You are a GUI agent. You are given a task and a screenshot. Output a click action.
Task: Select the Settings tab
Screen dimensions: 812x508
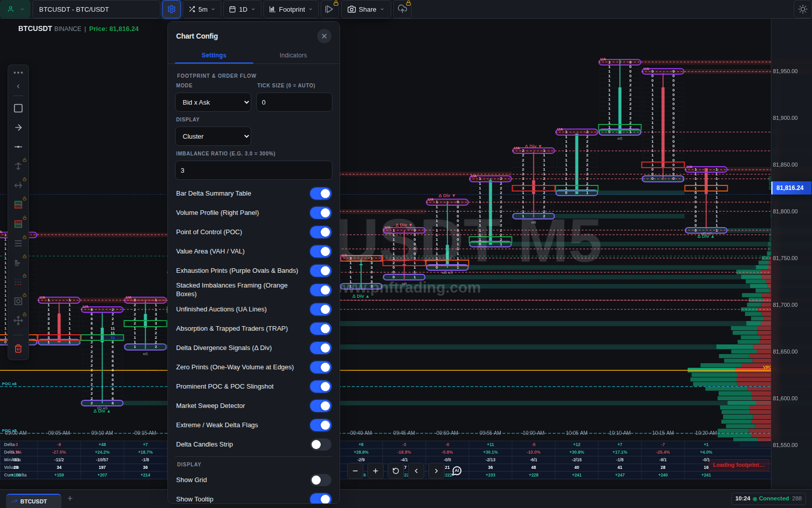point(214,55)
